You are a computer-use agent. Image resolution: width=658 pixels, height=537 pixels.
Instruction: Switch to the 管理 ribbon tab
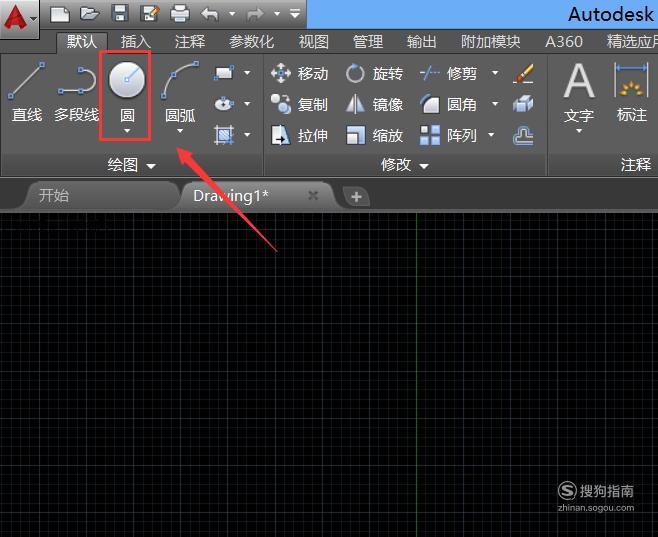[368, 42]
